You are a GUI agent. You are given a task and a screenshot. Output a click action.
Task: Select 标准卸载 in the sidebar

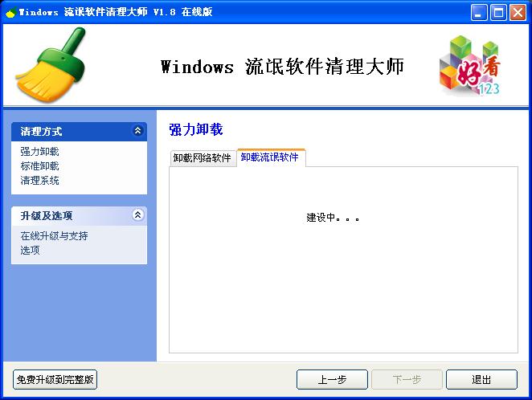(39, 166)
